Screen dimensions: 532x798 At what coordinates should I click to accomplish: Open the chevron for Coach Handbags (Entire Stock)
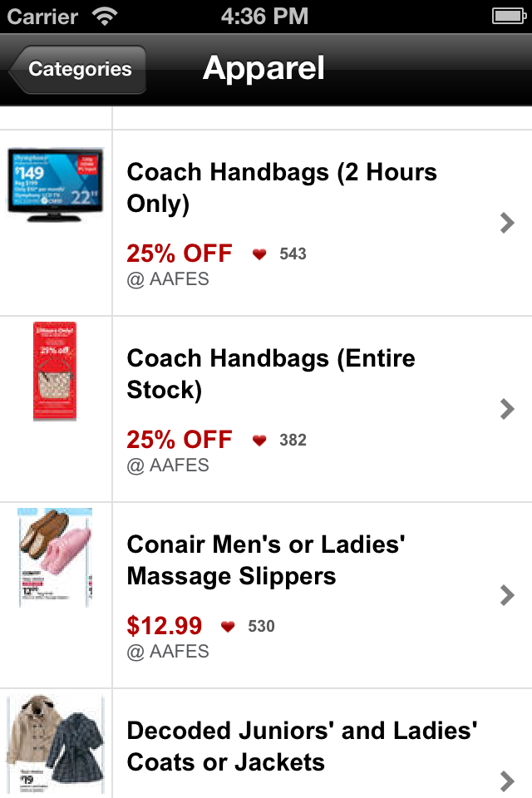[x=507, y=409]
